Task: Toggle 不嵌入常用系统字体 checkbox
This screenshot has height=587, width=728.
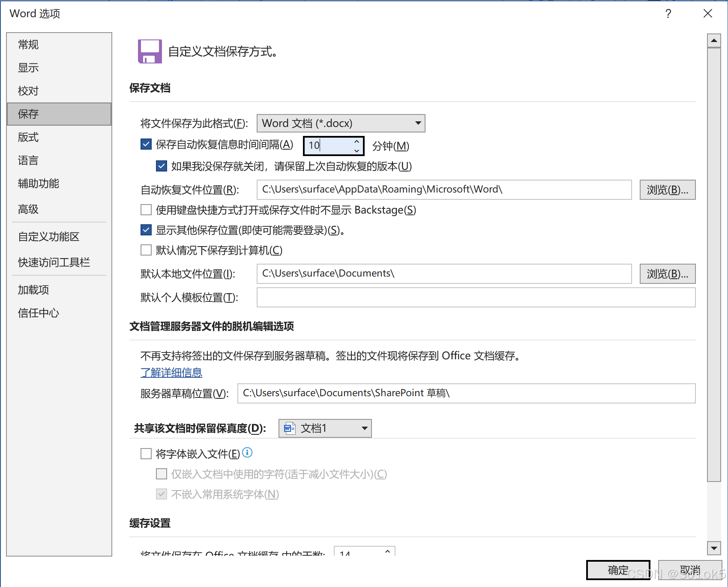Action: (x=162, y=494)
